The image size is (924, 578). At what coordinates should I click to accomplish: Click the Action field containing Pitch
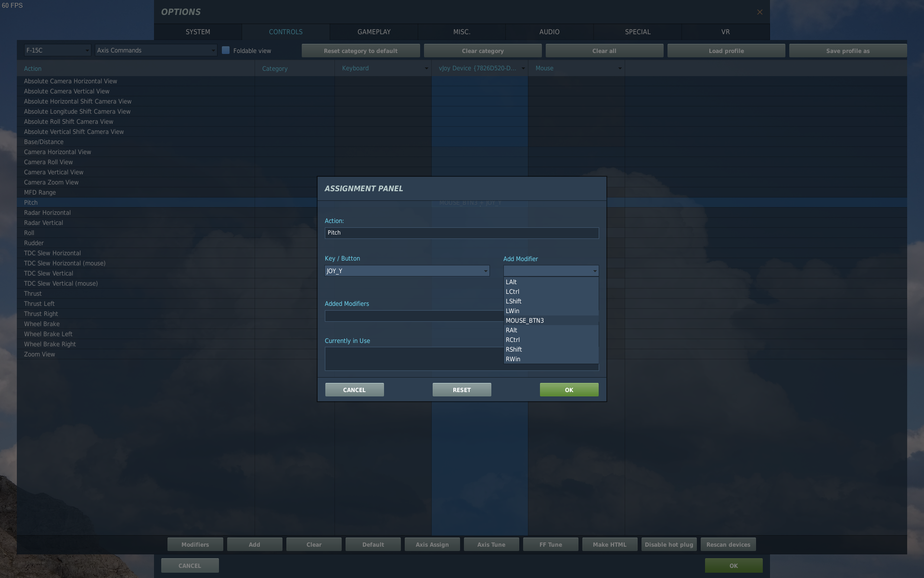tap(462, 233)
